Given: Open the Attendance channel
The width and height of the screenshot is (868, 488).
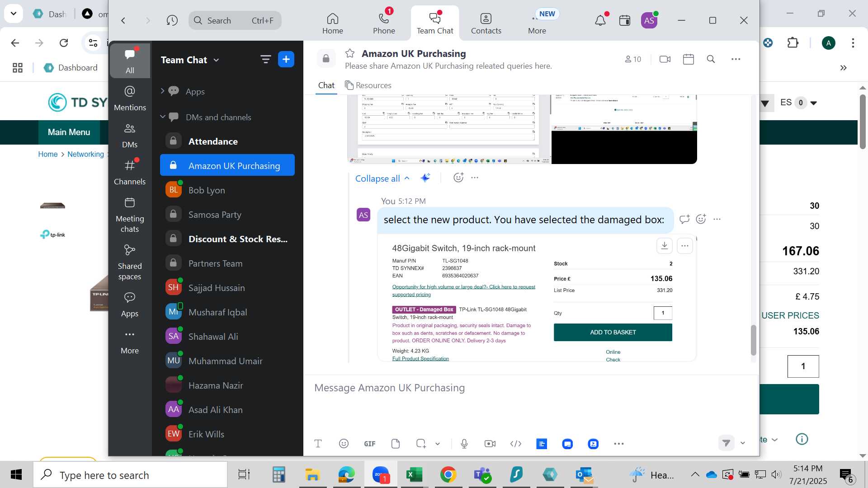Looking at the screenshot, I should tap(227, 141).
